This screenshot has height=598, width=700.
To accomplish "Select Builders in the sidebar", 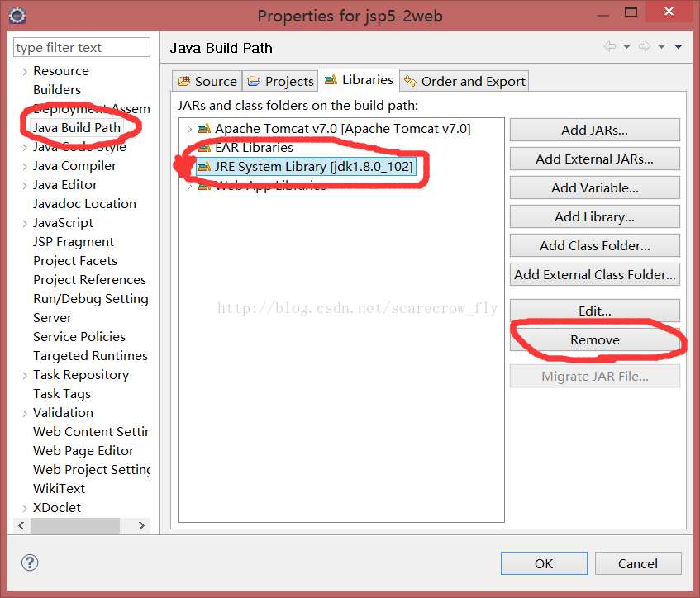I will tap(57, 90).
